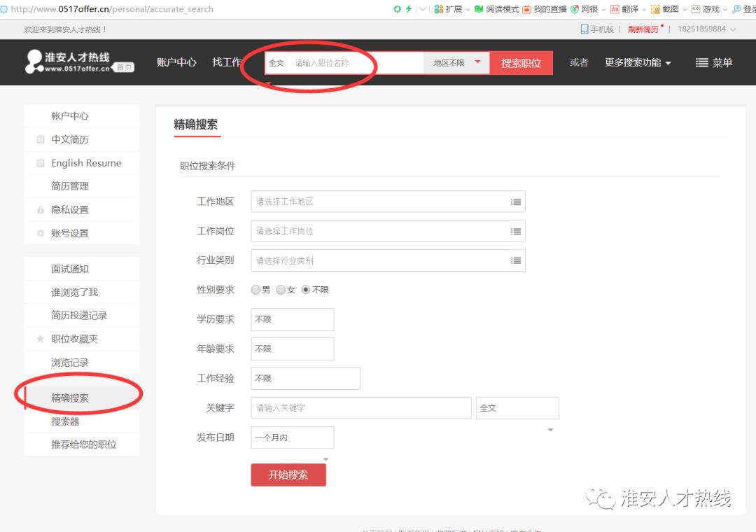Select 职位收藏夹 in the sidebar
Image resolution: width=756 pixels, height=532 pixels.
click(74, 339)
